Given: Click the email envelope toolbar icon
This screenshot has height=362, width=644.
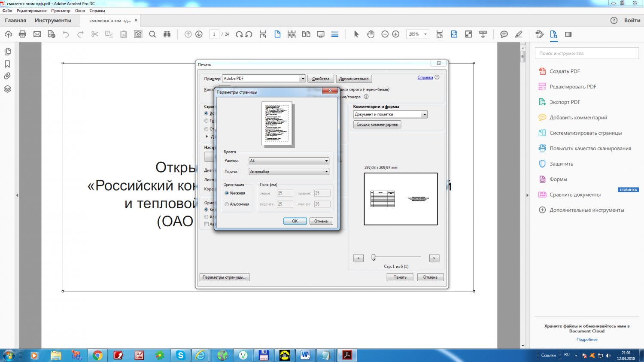Looking at the screenshot, I should pos(37,34).
